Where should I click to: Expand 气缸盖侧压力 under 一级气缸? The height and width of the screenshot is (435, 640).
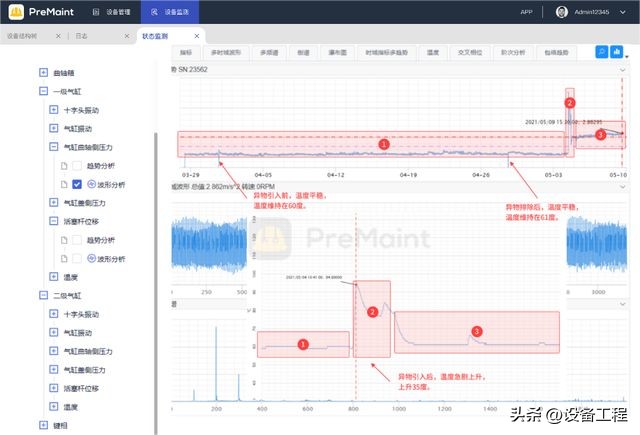[x=53, y=202]
